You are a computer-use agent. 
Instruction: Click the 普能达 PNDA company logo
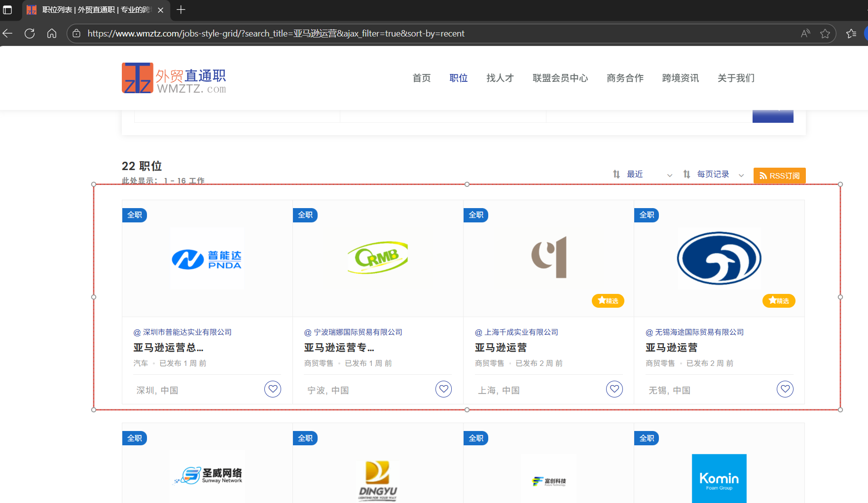click(207, 258)
